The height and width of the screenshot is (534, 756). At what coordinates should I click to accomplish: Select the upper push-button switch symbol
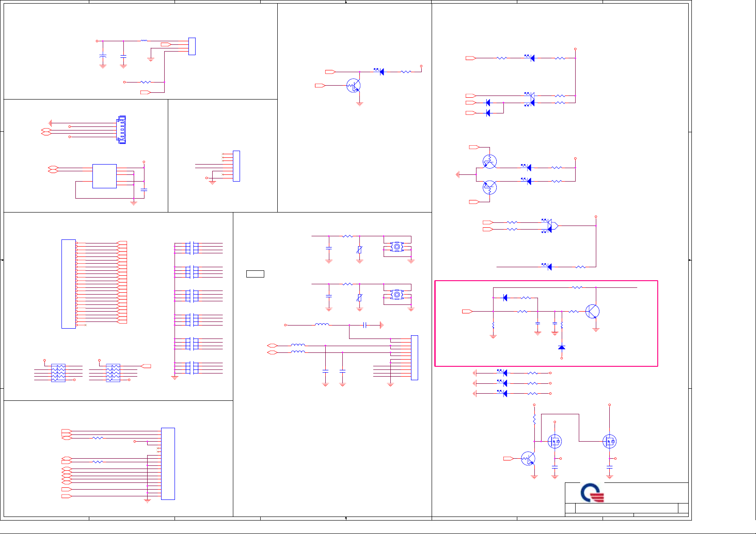pos(397,247)
